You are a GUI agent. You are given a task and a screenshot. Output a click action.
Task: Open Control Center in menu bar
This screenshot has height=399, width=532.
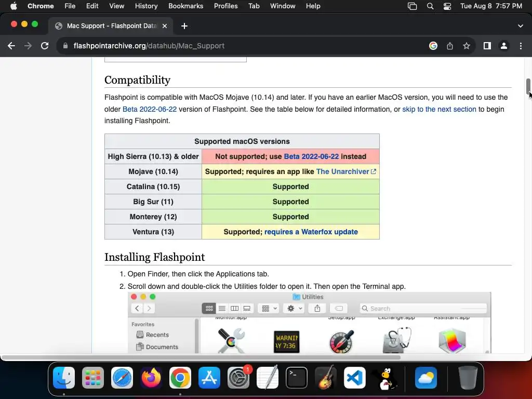pyautogui.click(x=447, y=6)
